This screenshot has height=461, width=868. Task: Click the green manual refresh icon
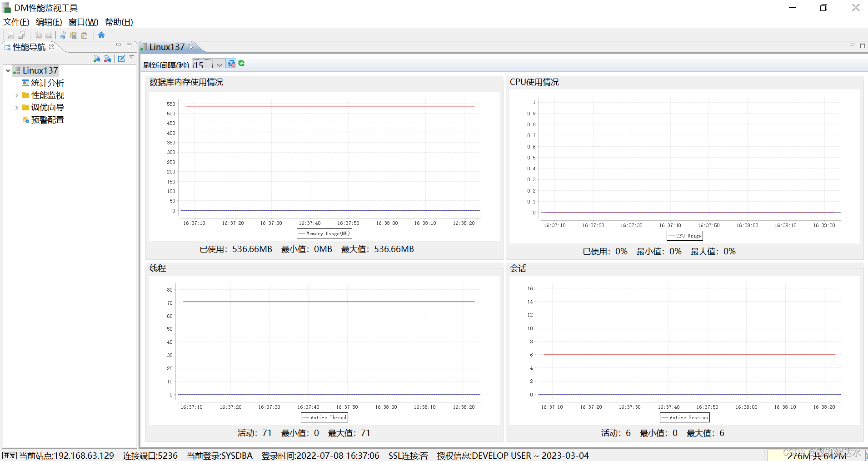pos(241,64)
